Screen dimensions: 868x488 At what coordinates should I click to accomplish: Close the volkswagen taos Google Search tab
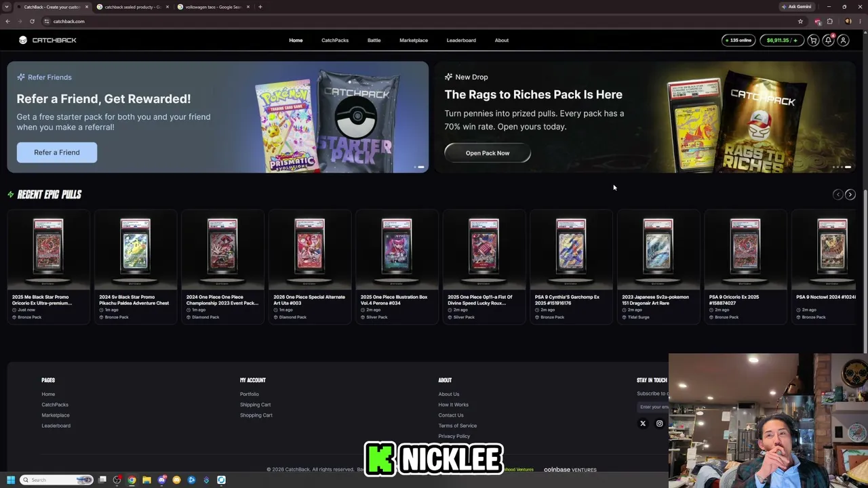click(x=248, y=7)
